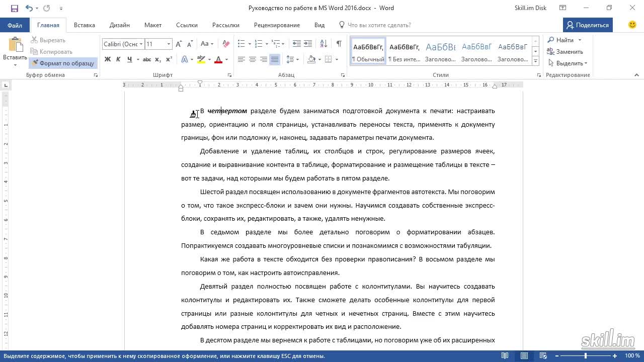The width and height of the screenshot is (644, 362).
Task: Apply text effects with the glowing A icon
Action: (x=184, y=59)
